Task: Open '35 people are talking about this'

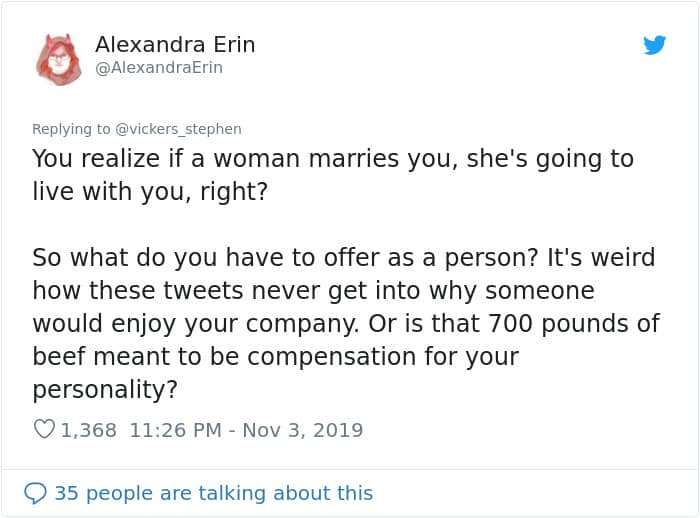Action: coord(213,493)
